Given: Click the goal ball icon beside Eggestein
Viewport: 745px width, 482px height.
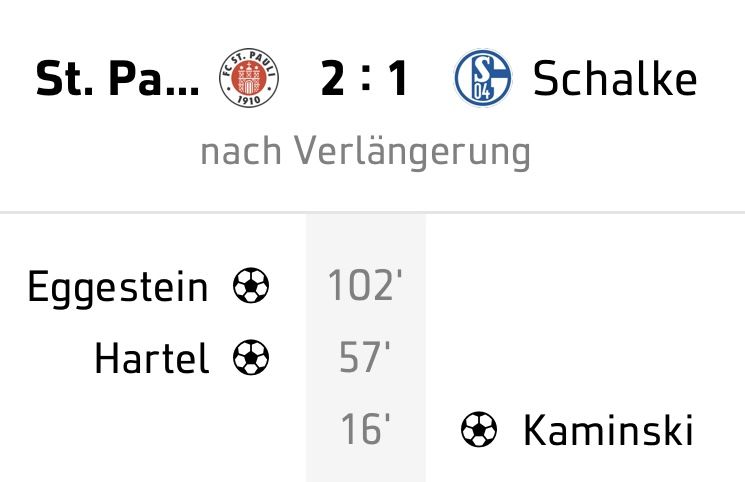Looking at the screenshot, I should click(x=250, y=287).
